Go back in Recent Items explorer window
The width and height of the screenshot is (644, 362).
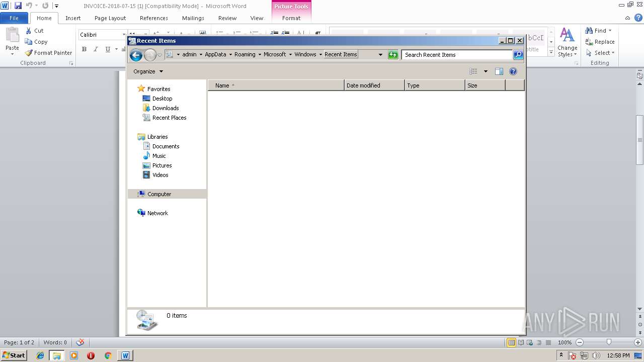136,55
